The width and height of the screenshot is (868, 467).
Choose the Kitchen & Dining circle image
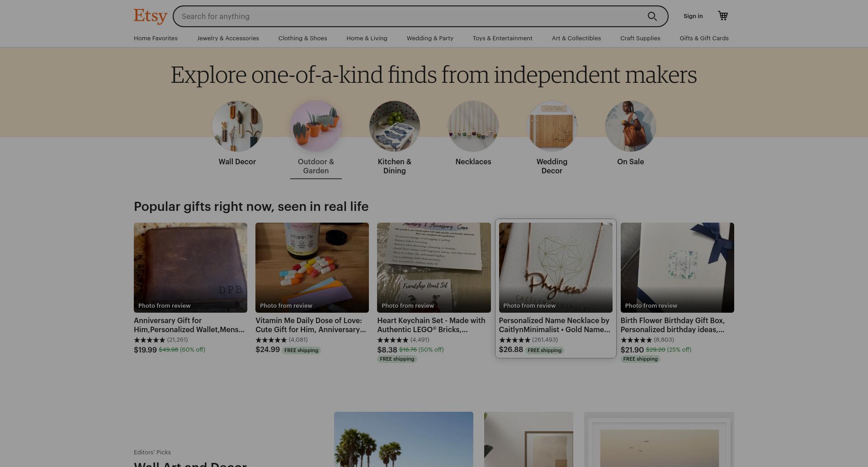[395, 126]
